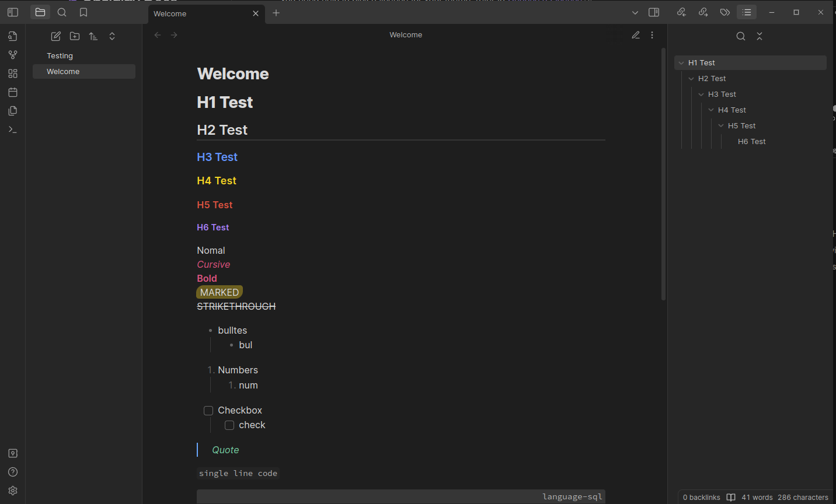Screen dimensions: 836x504
Task: Switch to editing mode pencil
Action: (x=636, y=35)
